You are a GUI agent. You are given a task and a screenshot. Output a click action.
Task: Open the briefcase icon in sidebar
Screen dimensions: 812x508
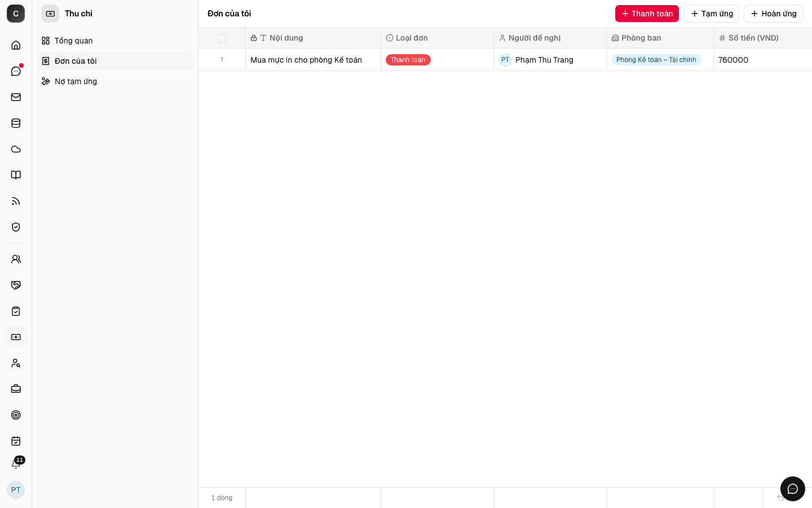16,389
